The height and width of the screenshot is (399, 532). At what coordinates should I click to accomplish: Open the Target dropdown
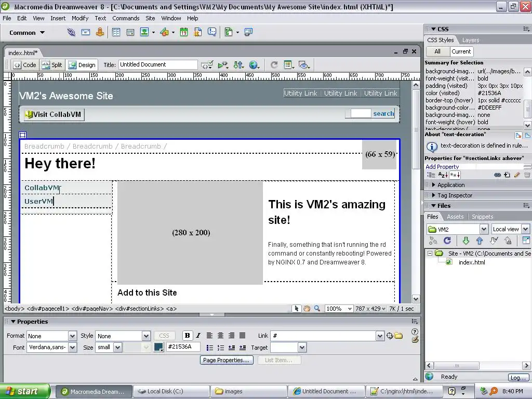tap(302, 348)
